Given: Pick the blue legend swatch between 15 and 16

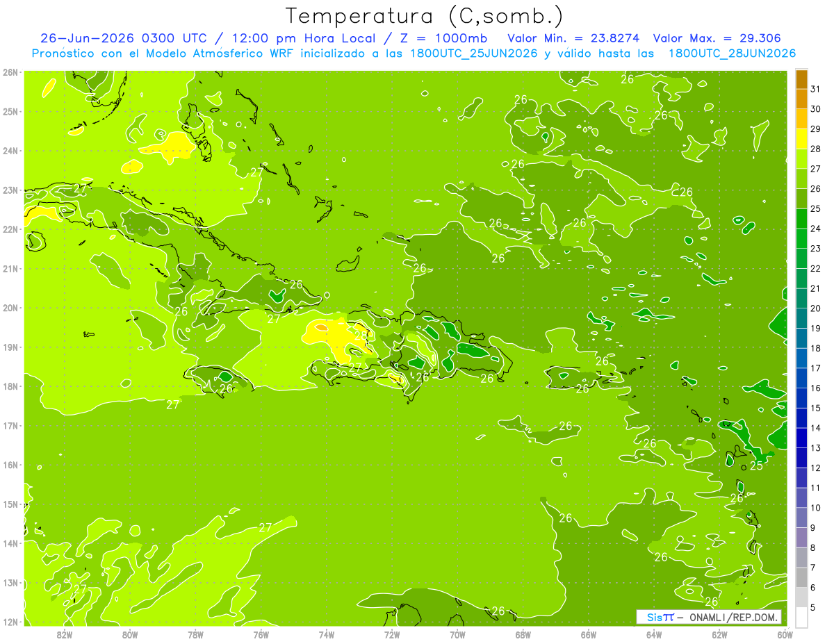Looking at the screenshot, I should point(801,398).
